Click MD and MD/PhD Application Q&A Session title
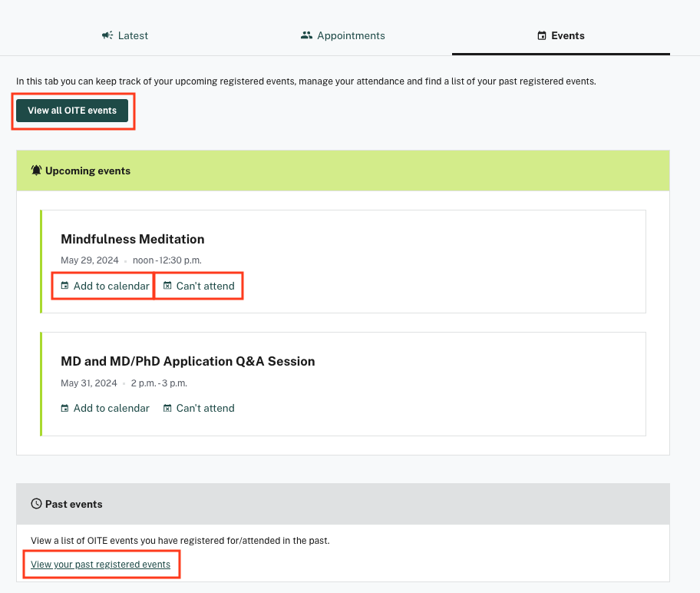700x593 pixels. (x=188, y=361)
